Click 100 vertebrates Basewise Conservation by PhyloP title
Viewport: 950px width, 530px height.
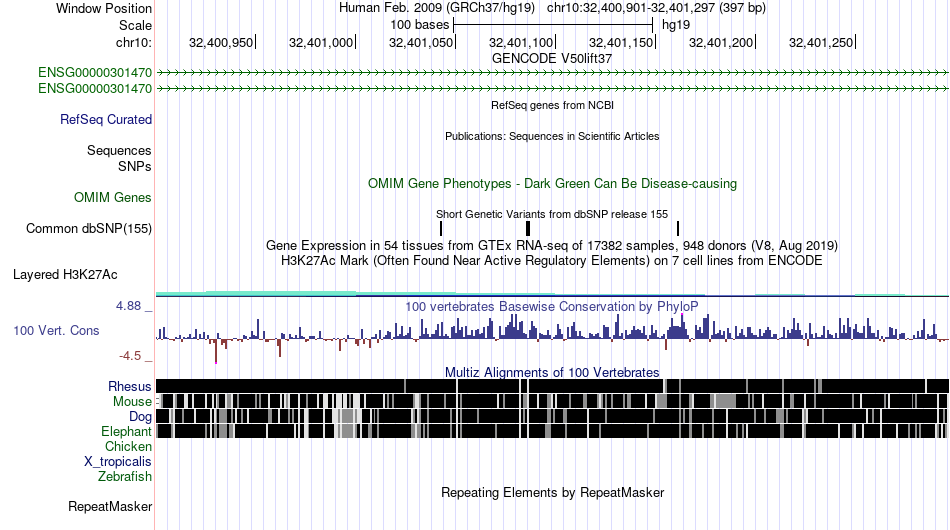point(552,306)
